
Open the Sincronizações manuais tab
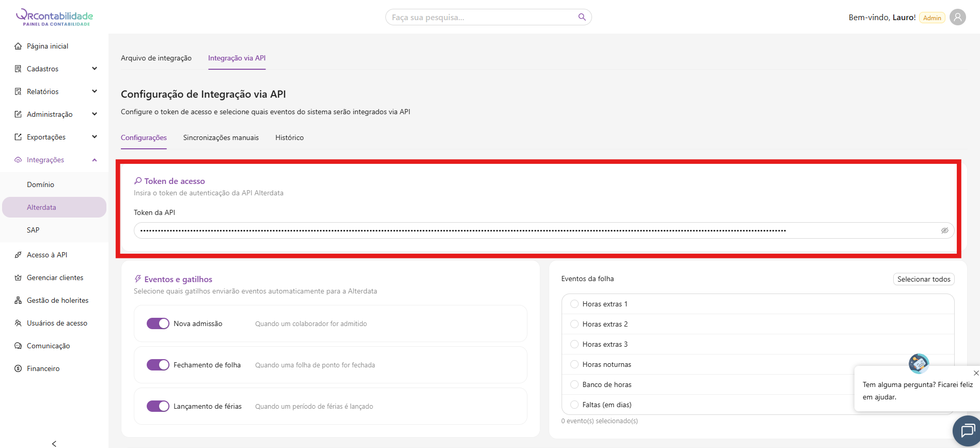coord(221,137)
